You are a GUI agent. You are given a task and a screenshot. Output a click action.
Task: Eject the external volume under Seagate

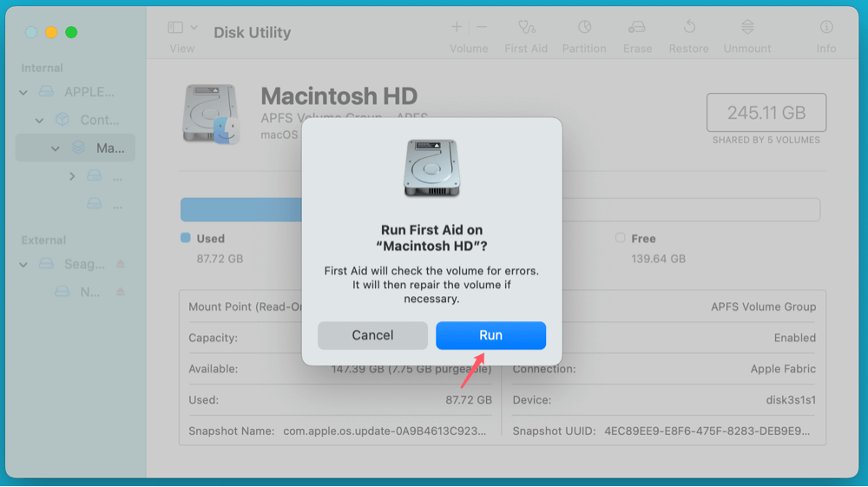point(121,293)
